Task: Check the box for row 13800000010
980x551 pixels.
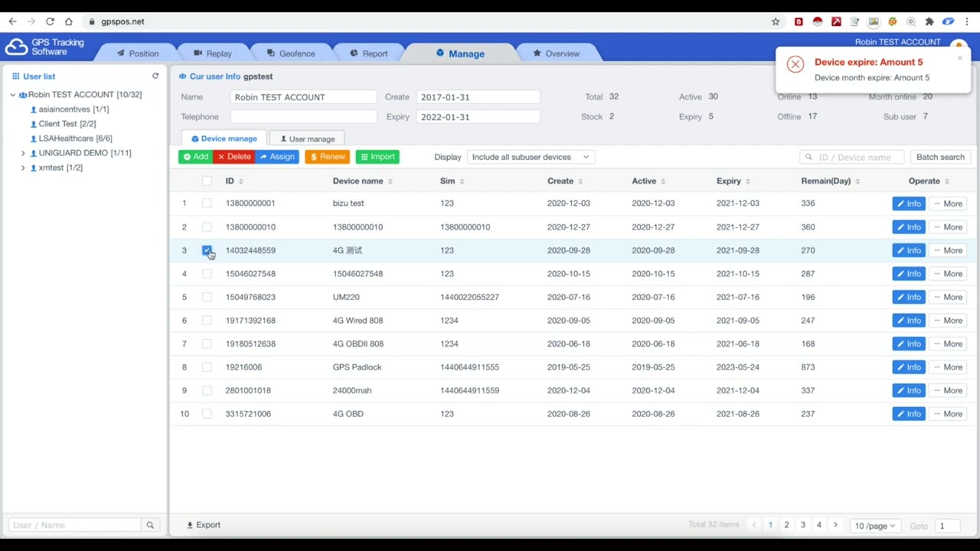Action: coord(207,227)
